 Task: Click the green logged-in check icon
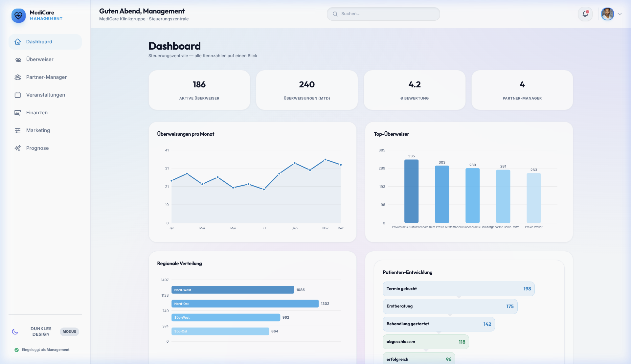(x=16, y=350)
